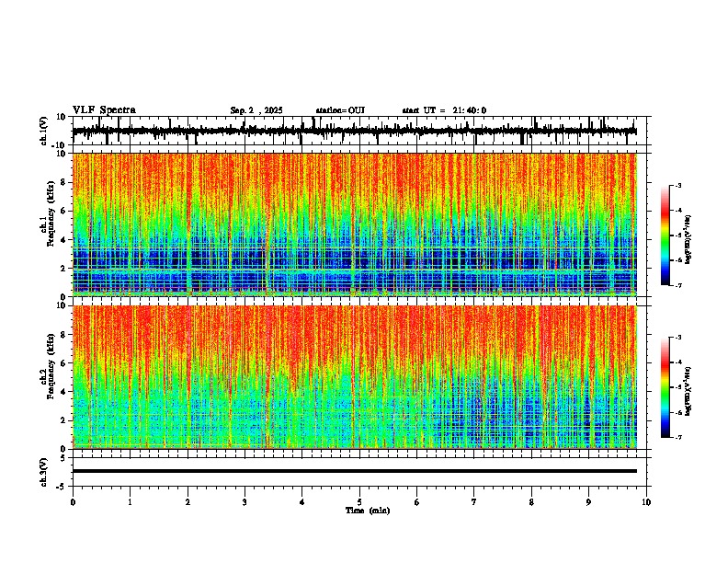The width and height of the screenshot is (728, 563).
Task: Click the "station=OUJ" label
Action: point(340,110)
